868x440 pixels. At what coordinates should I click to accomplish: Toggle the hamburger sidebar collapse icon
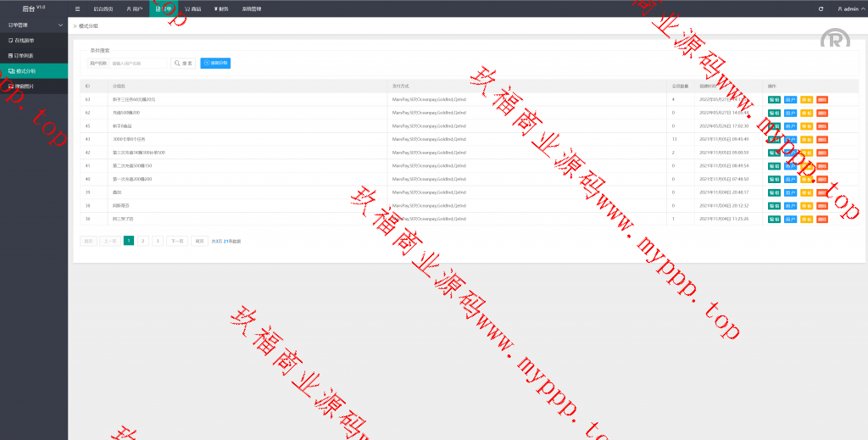tap(78, 8)
